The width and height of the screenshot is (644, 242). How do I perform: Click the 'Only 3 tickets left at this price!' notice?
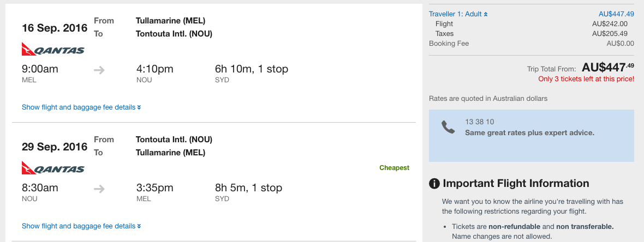pos(586,78)
